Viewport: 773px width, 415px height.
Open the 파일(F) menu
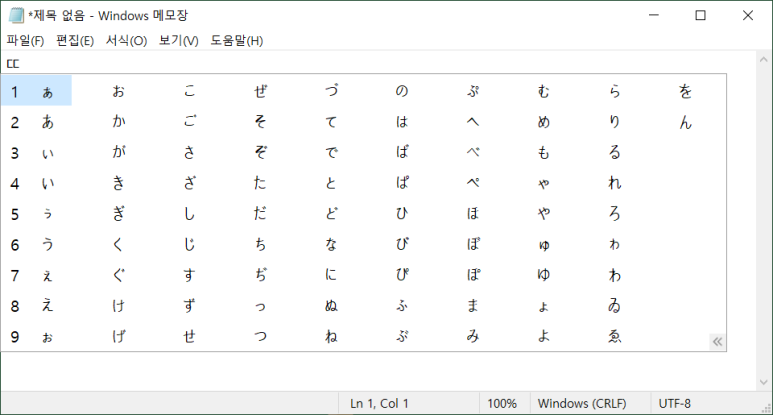click(x=25, y=40)
